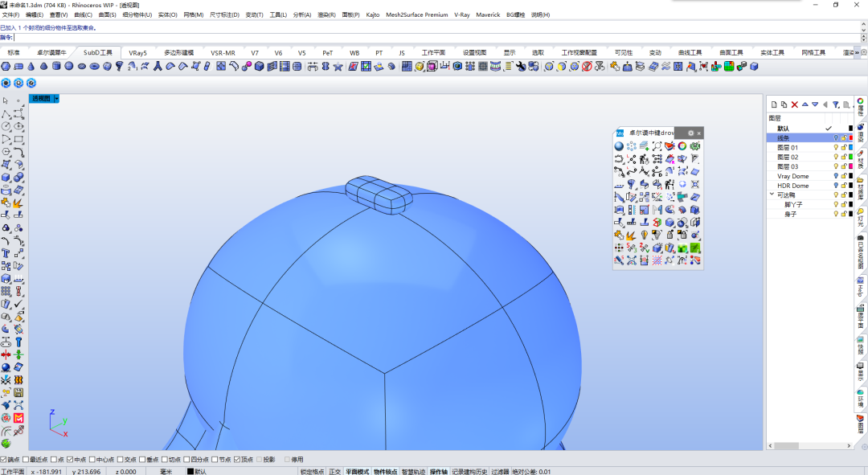Image resolution: width=868 pixels, height=475 pixels.
Task: Click layers panel horizontal scrollbar
Action: click(x=809, y=445)
